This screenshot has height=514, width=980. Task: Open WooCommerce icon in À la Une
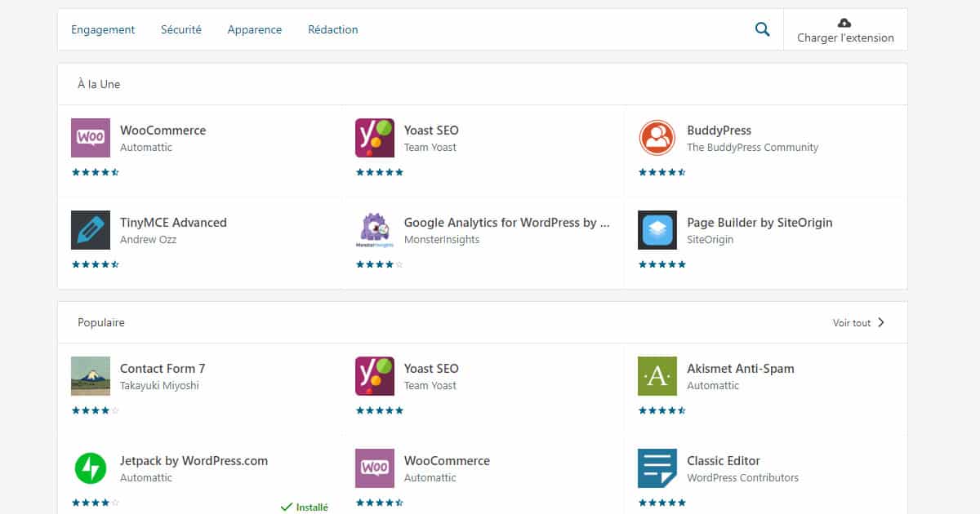pyautogui.click(x=91, y=138)
